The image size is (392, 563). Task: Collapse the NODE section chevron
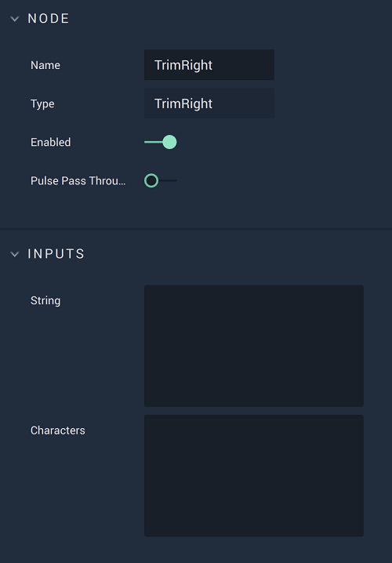coord(15,19)
